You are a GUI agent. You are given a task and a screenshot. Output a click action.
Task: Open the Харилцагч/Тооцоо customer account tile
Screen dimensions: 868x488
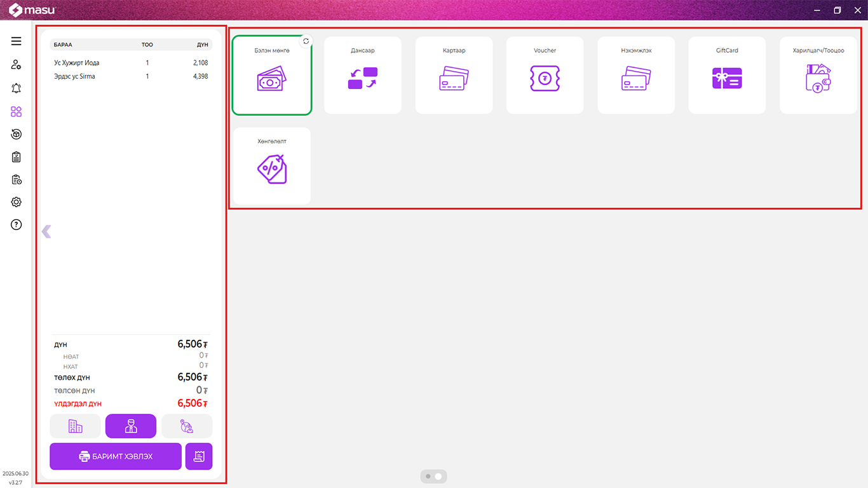click(x=818, y=76)
